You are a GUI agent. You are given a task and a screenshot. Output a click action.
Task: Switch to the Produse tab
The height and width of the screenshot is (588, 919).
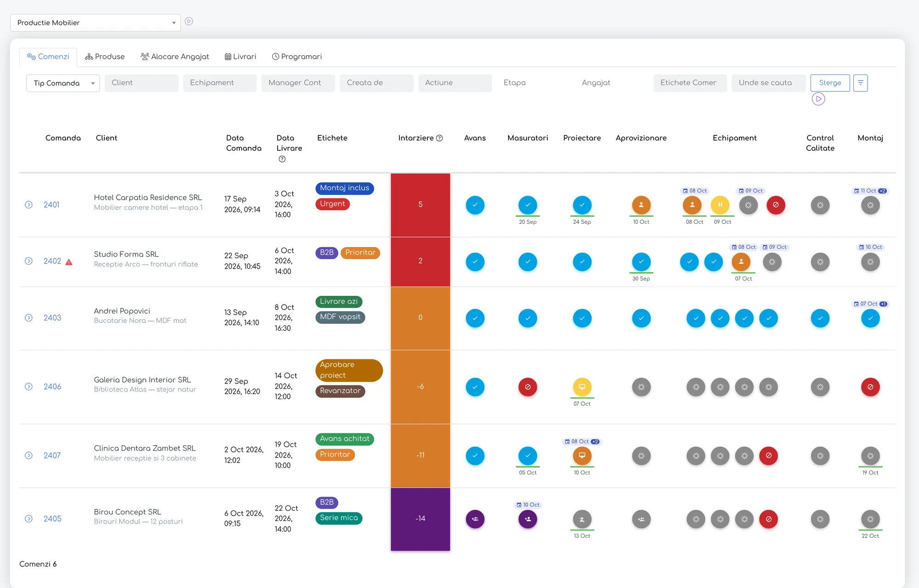pos(105,57)
